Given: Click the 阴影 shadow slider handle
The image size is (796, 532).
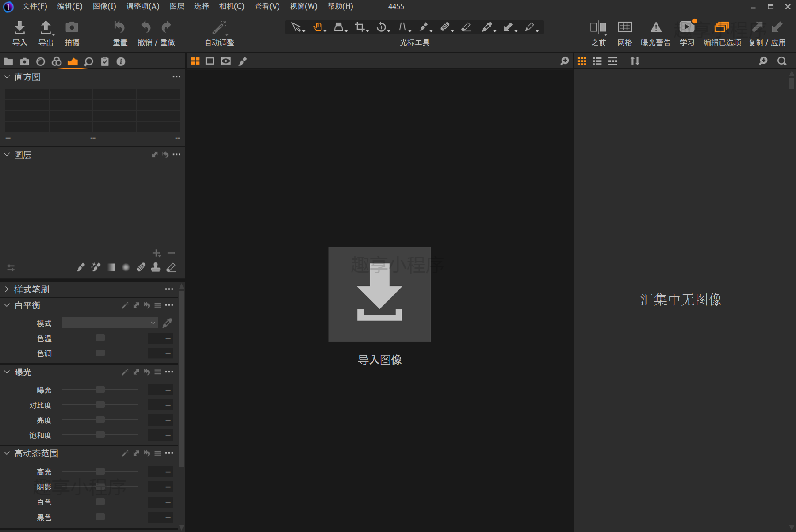Looking at the screenshot, I should tap(100, 486).
